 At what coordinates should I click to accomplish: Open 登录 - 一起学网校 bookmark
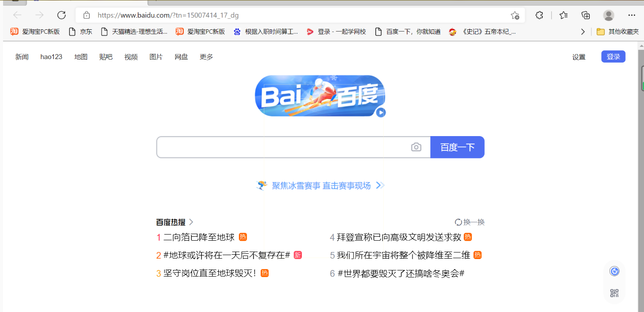click(336, 32)
